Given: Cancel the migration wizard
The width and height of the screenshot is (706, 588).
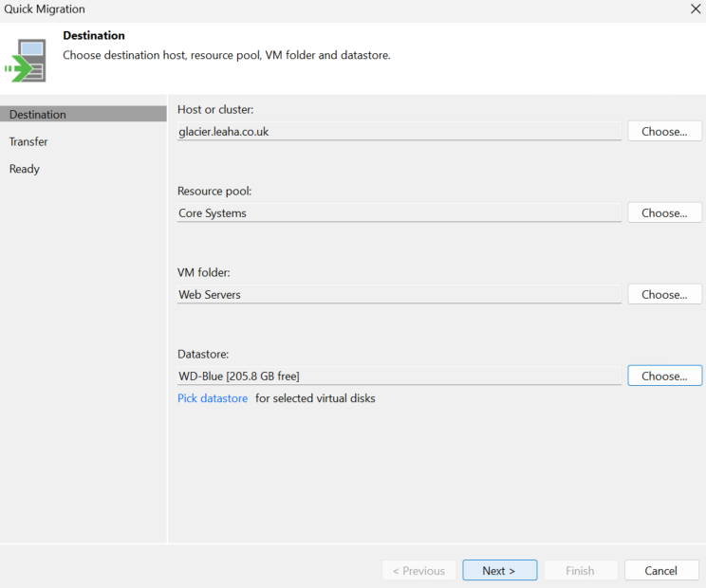Looking at the screenshot, I should click(661, 570).
